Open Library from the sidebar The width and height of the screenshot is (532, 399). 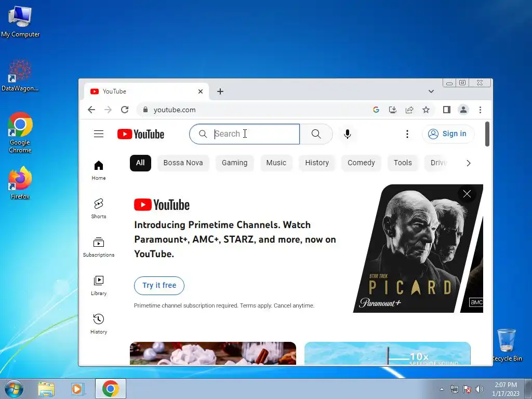[x=98, y=285]
